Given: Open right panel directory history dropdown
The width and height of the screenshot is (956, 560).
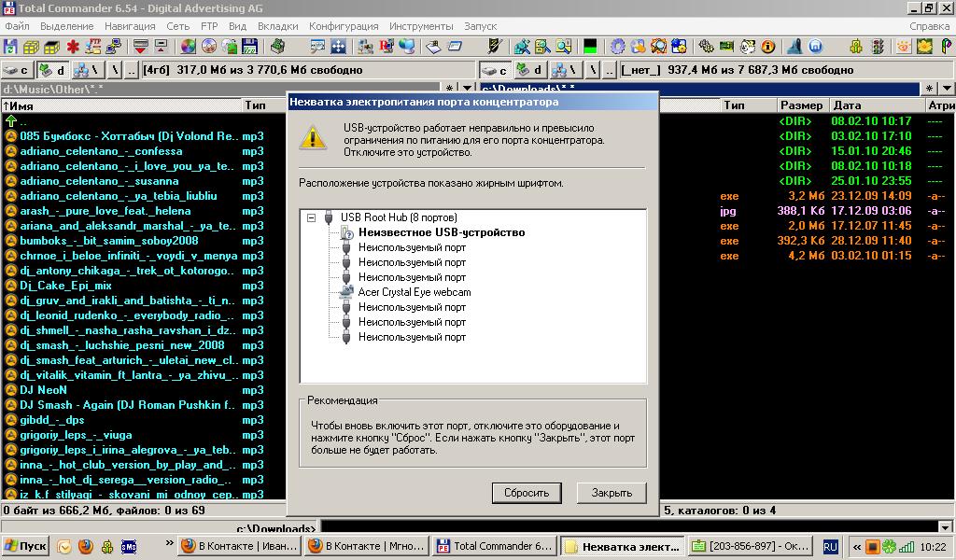Looking at the screenshot, I should pyautogui.click(x=948, y=88).
